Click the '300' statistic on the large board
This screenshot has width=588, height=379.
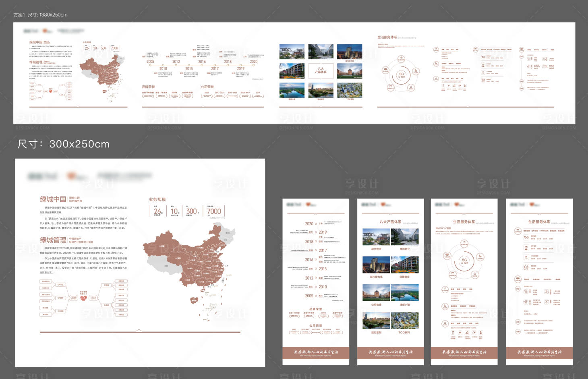(192, 211)
